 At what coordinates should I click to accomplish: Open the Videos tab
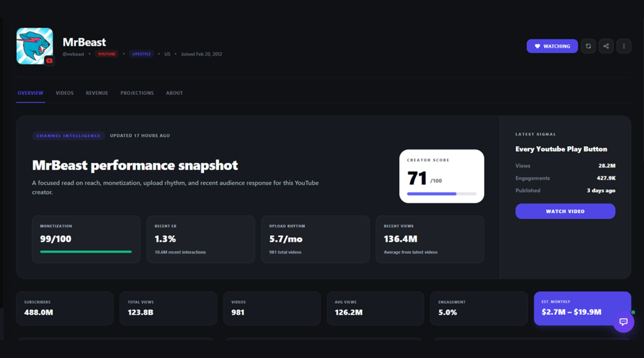[x=64, y=93]
